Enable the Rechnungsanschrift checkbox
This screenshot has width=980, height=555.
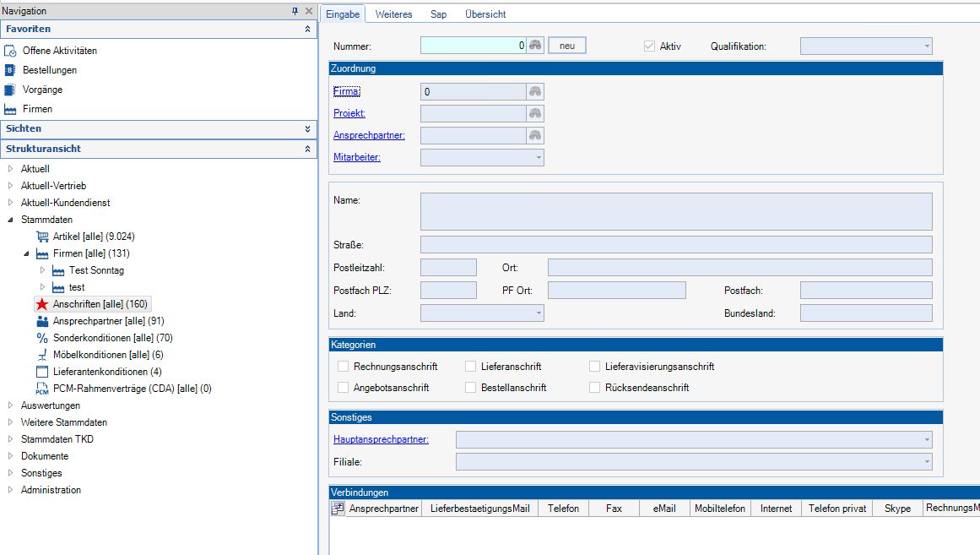[343, 367]
